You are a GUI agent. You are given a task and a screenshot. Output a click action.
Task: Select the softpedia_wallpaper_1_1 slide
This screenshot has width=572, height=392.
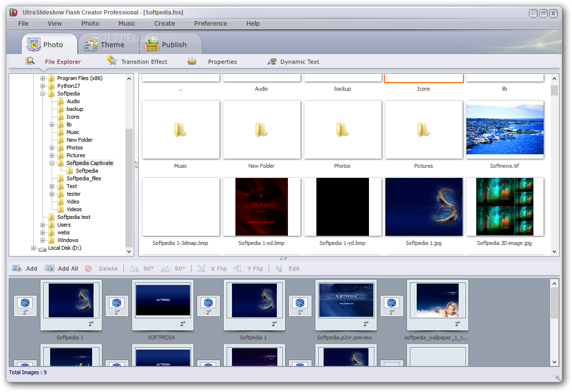[x=437, y=305]
